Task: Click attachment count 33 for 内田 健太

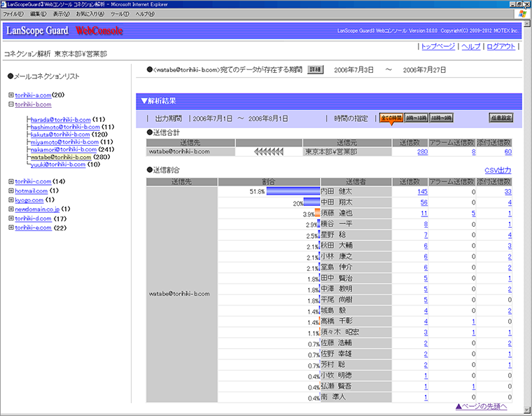Action: tap(508, 191)
